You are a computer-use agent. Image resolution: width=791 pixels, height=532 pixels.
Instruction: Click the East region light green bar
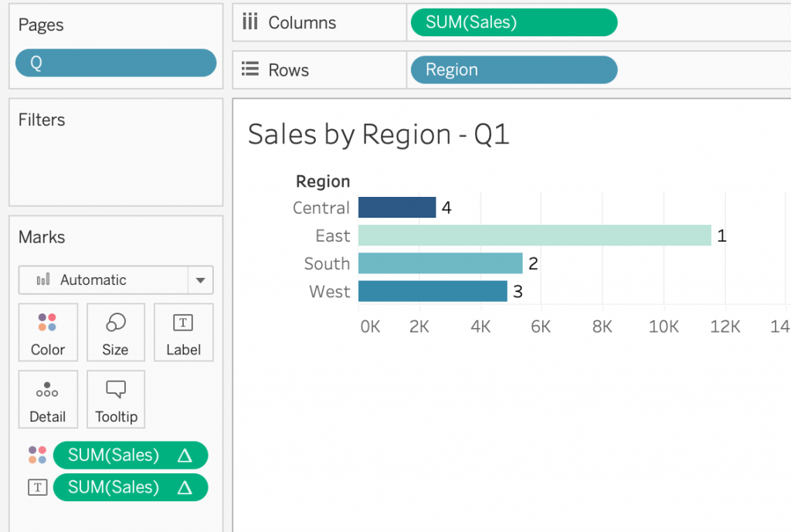pyautogui.click(x=534, y=236)
